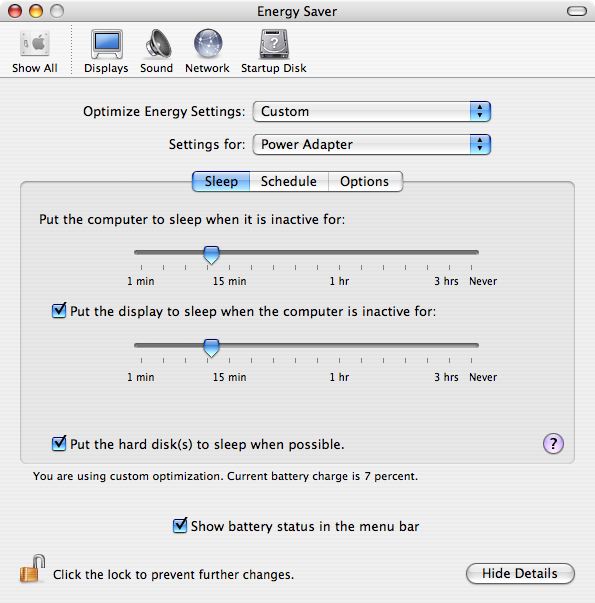Image resolution: width=595 pixels, height=603 pixels.
Task: Click the Hide Details button
Action: click(x=520, y=573)
